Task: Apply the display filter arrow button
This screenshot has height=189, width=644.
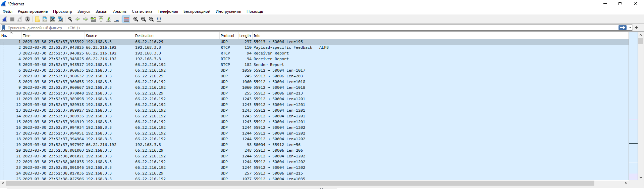Action: [x=623, y=28]
